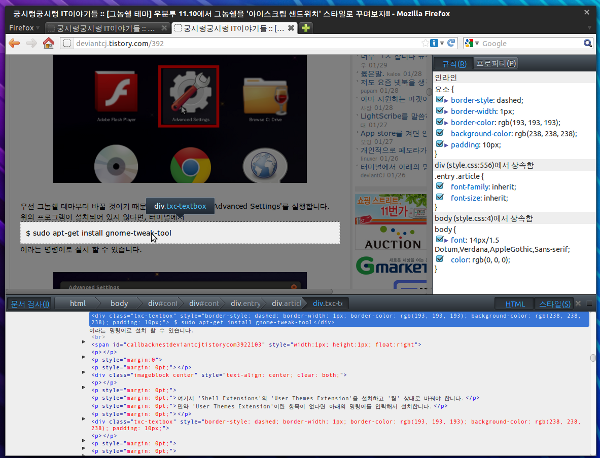The height and width of the screenshot is (458, 600).
Task: Toggle the Style panel button
Action: 554,304
